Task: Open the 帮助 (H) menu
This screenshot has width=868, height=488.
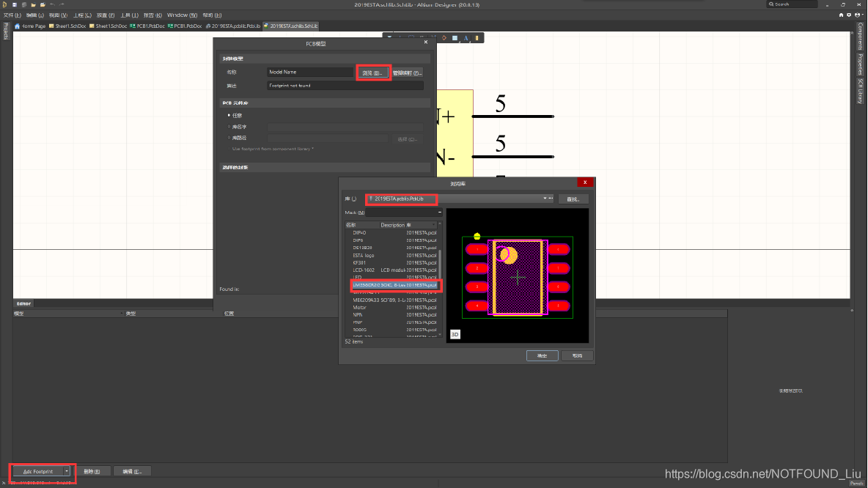Action: pos(212,15)
